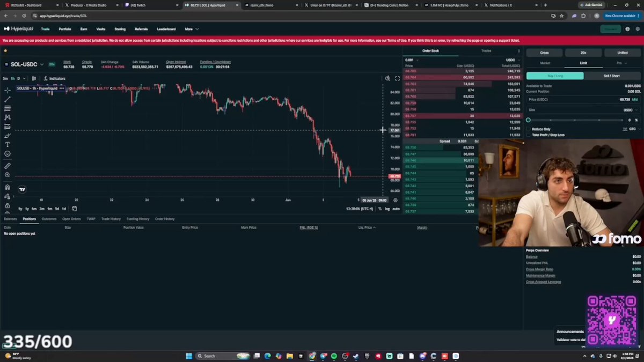
Task: Select the trend line drawing tool
Action: 8,99
